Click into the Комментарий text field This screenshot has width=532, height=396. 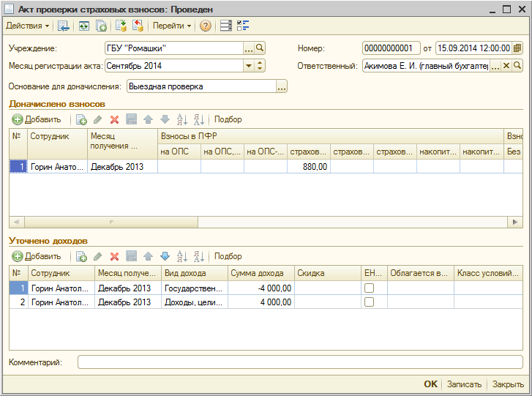300,362
